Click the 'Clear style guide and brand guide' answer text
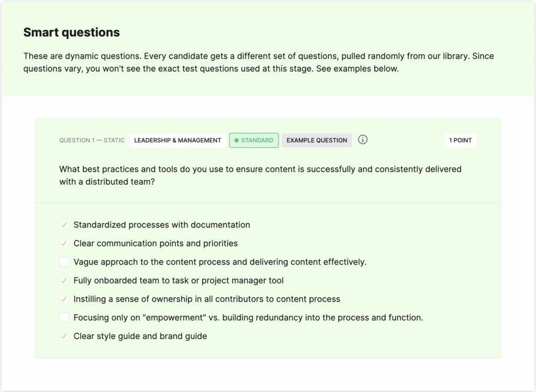536x392 pixels. [140, 336]
